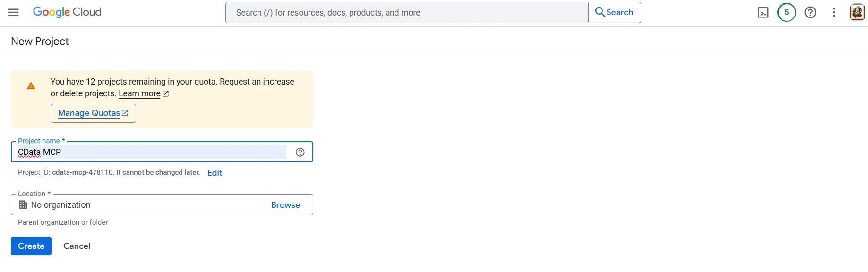Open the notifications badge showing 5
Viewport: 868px width, 272px height.
(787, 13)
